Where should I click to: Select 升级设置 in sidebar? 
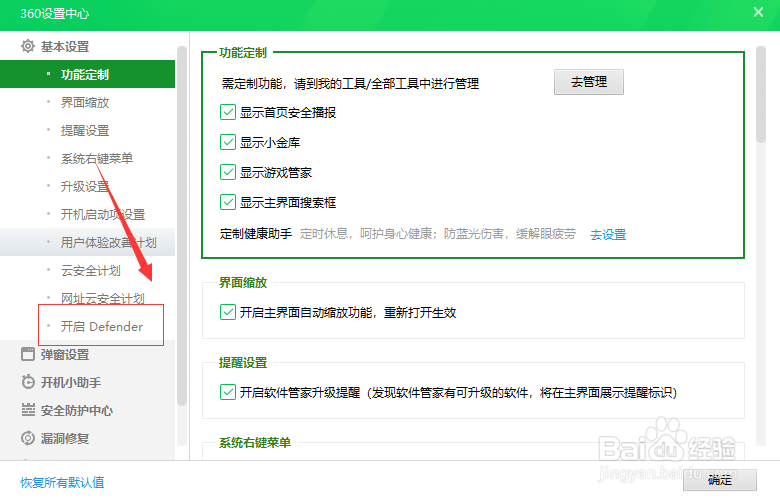[88, 186]
